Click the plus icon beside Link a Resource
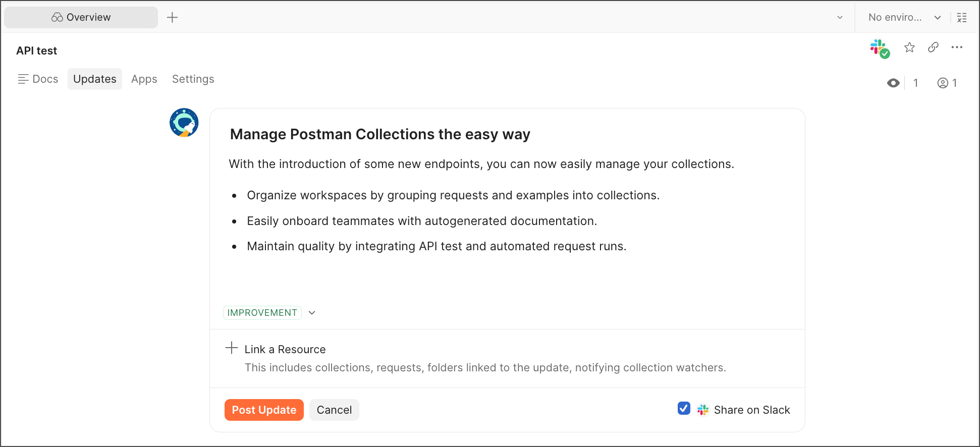The height and width of the screenshot is (447, 980). 232,348
